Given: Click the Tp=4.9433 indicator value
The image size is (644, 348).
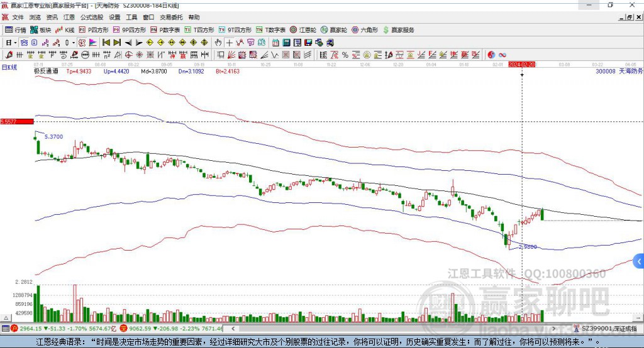Looking at the screenshot, I should [x=79, y=71].
